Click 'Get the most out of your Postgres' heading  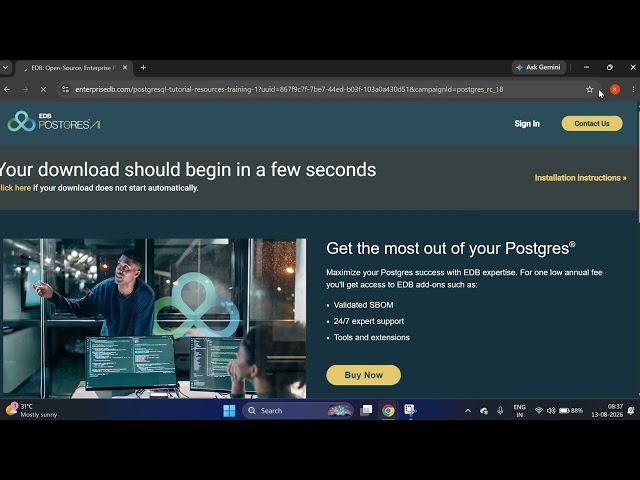[451, 248]
